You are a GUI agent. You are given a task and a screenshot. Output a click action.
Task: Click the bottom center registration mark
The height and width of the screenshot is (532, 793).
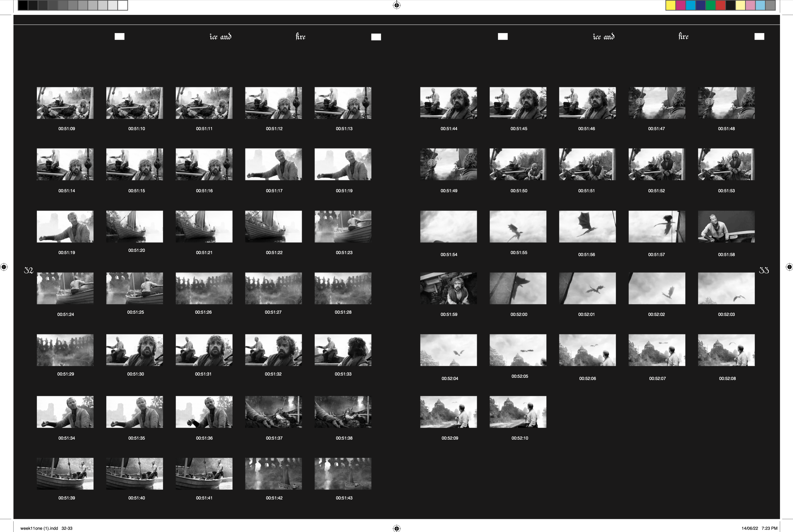coord(396,528)
